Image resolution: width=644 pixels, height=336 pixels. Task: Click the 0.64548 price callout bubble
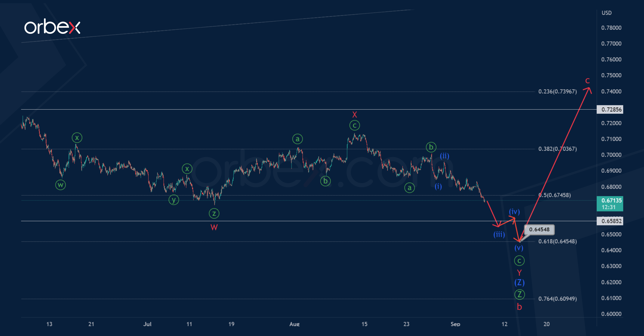click(539, 229)
